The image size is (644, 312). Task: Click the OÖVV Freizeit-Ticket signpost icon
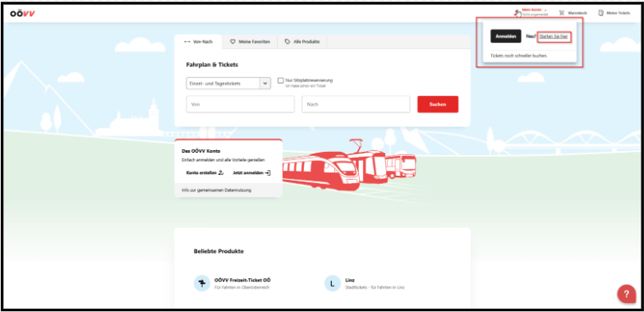coord(202,283)
